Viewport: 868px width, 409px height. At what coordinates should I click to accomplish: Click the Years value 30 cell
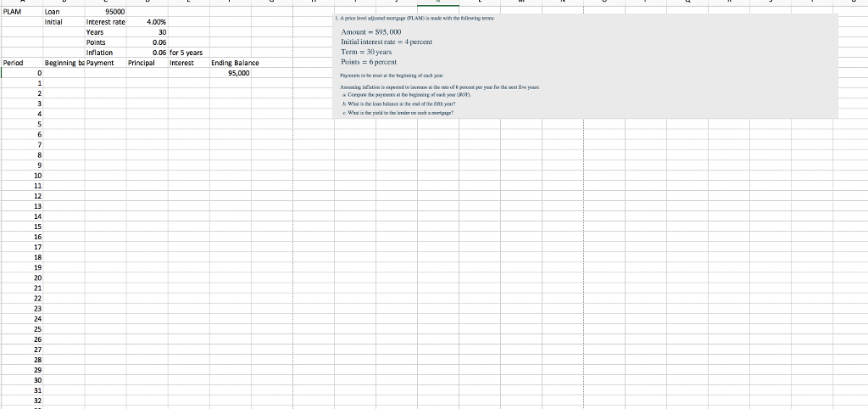pyautogui.click(x=147, y=32)
